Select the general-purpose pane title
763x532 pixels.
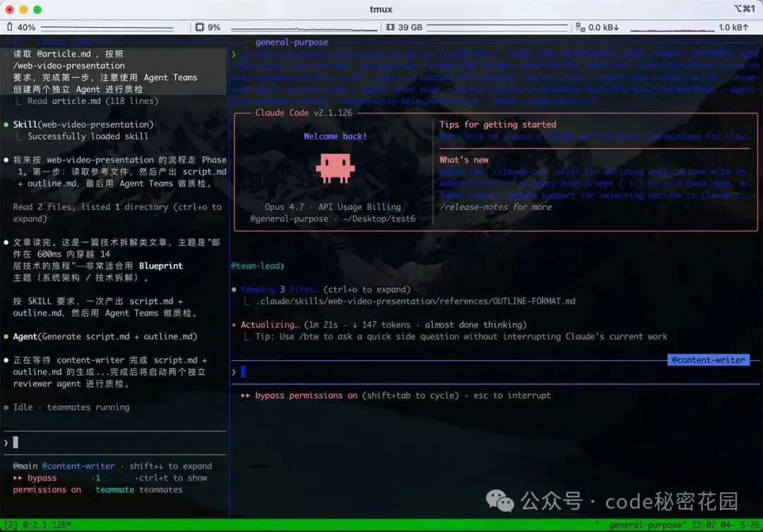[292, 42]
